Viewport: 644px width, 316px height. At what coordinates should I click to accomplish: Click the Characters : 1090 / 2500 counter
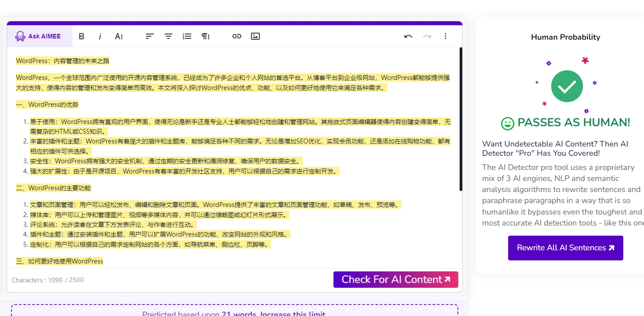48,280
